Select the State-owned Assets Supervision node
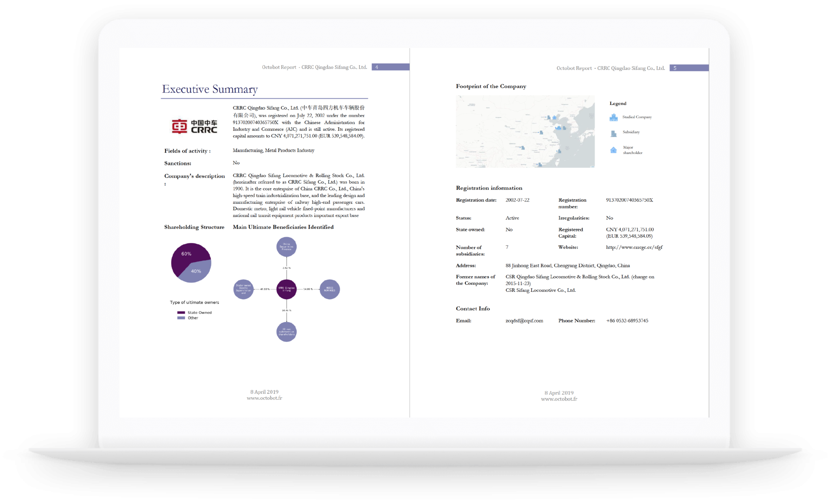Screen dimensions: 829x504 [x=244, y=289]
